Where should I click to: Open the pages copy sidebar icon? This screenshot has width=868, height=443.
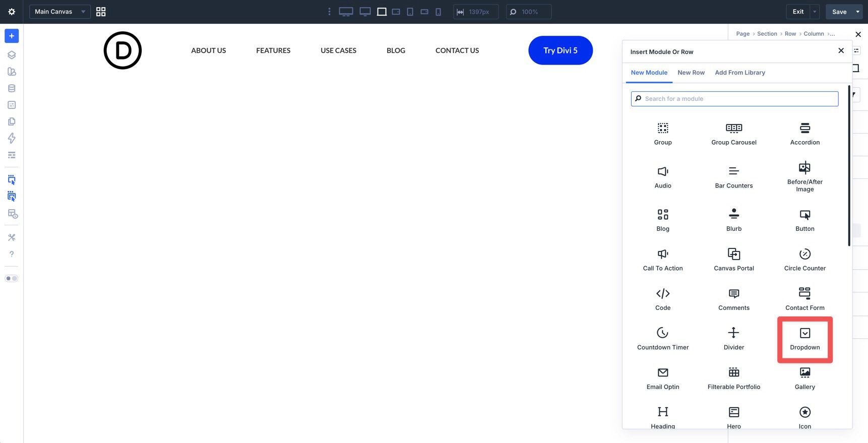coord(12,121)
